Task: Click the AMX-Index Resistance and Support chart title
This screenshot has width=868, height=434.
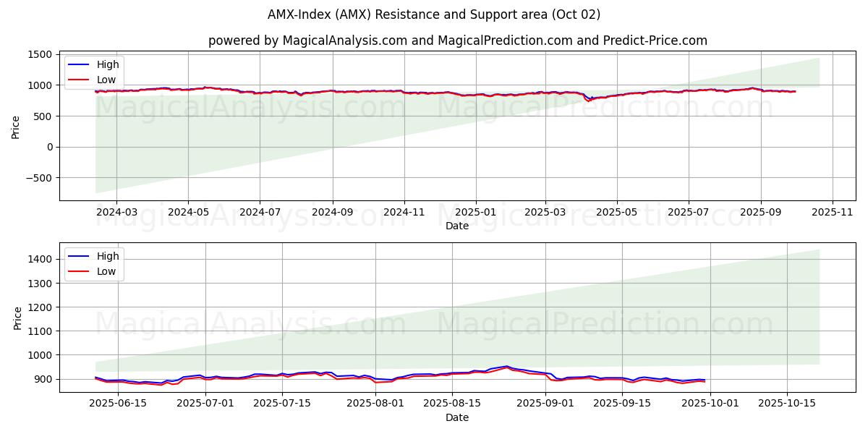Action: [433, 14]
